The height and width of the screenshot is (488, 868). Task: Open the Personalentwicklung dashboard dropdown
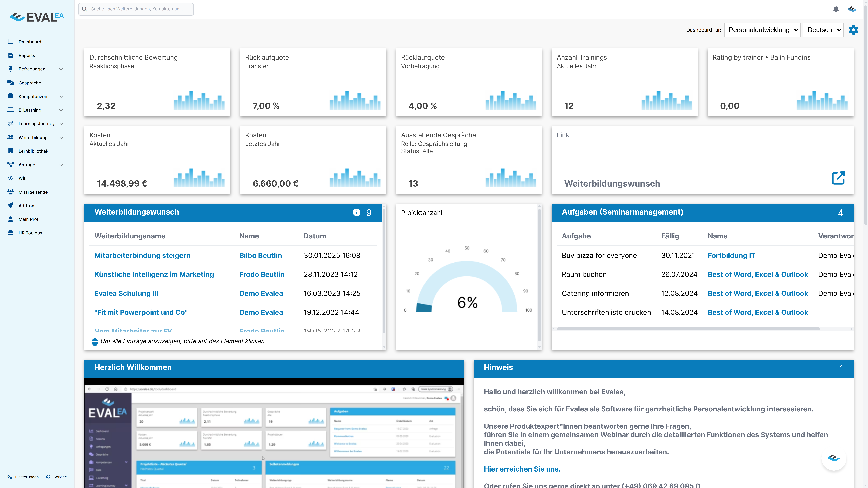coord(762,30)
